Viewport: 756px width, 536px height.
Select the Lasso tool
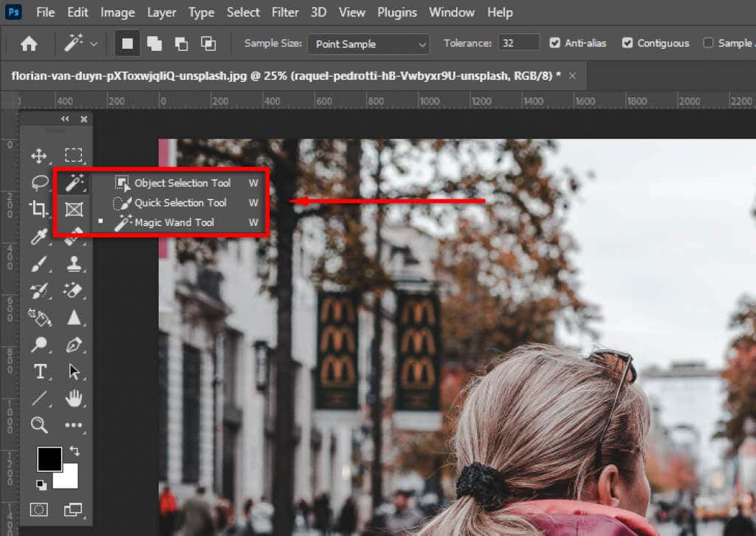tap(40, 182)
